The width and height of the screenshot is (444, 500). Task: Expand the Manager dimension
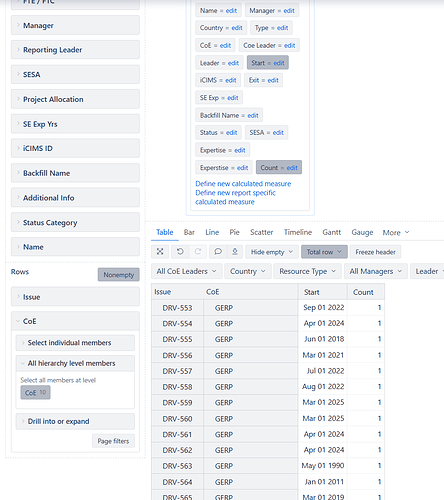click(x=75, y=25)
